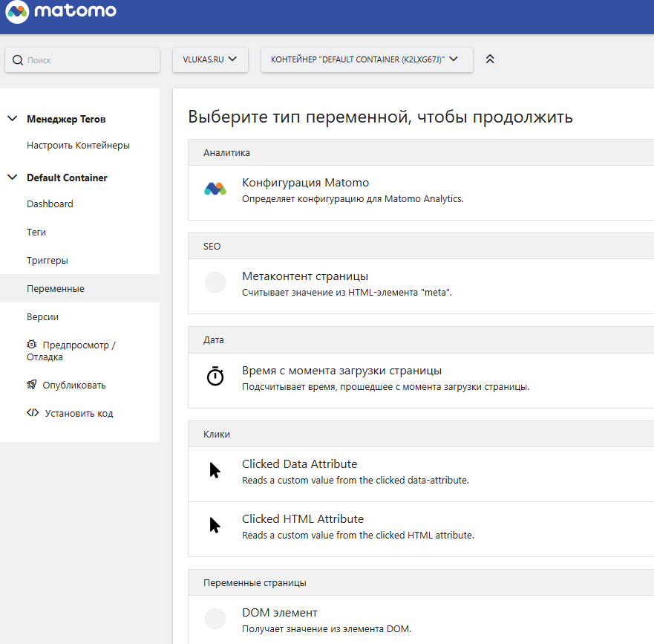This screenshot has height=644, width=654.
Task: Click the cursor icon beside Clicked Data Attribute
Action: pyautogui.click(x=215, y=470)
